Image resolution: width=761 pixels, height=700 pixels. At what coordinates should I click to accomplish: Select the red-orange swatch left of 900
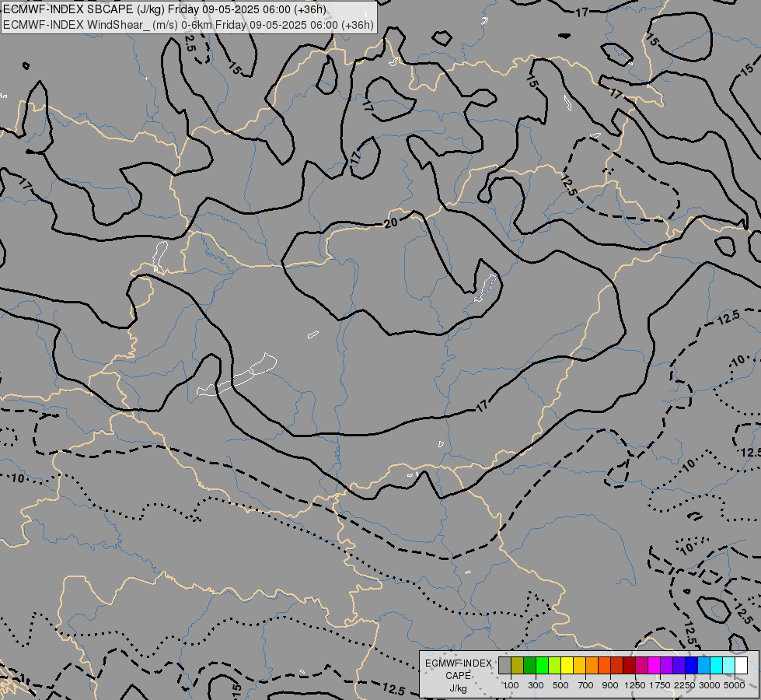point(605,666)
